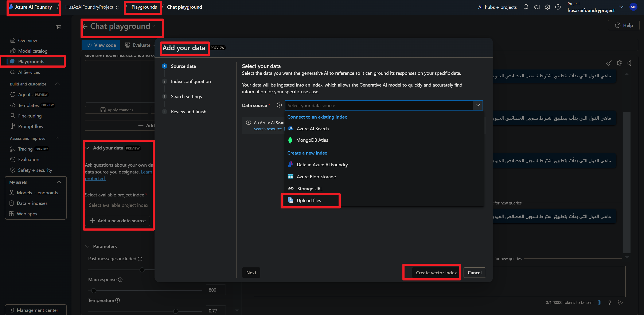Adjust Past messages included slider
Image resolution: width=644 pixels, height=315 pixels.
[x=142, y=270]
